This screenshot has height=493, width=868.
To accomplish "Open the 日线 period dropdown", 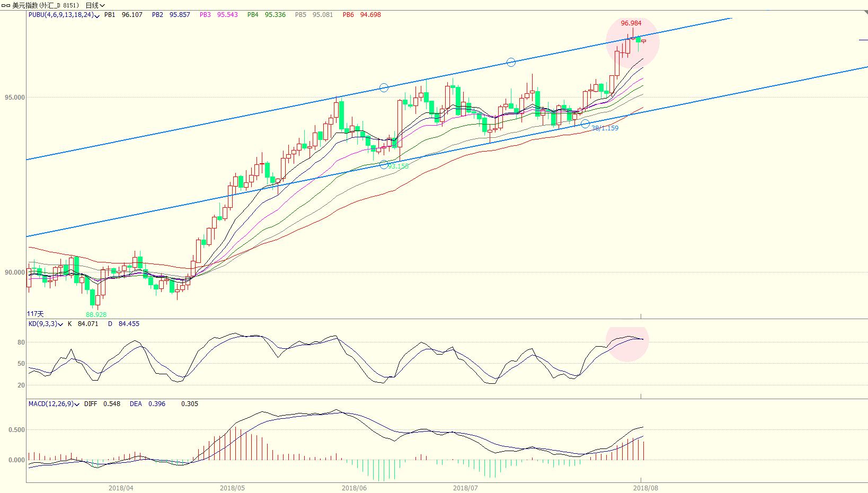I will pos(95,5).
